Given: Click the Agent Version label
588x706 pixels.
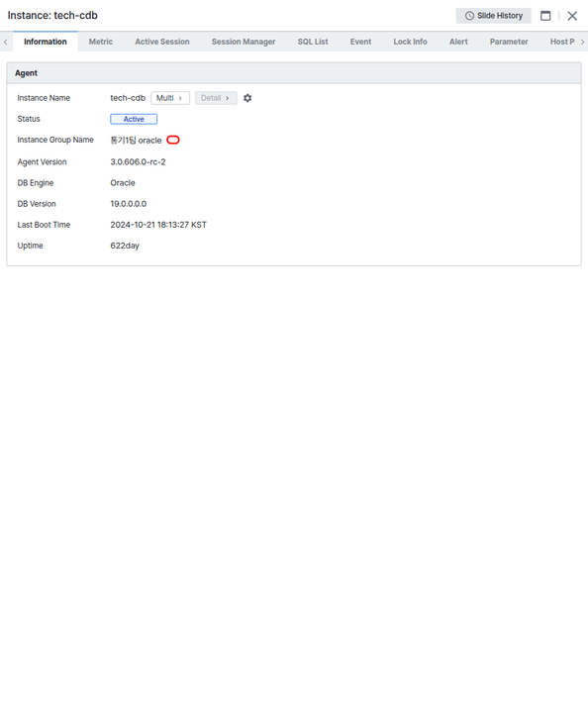Looking at the screenshot, I should (42, 162).
